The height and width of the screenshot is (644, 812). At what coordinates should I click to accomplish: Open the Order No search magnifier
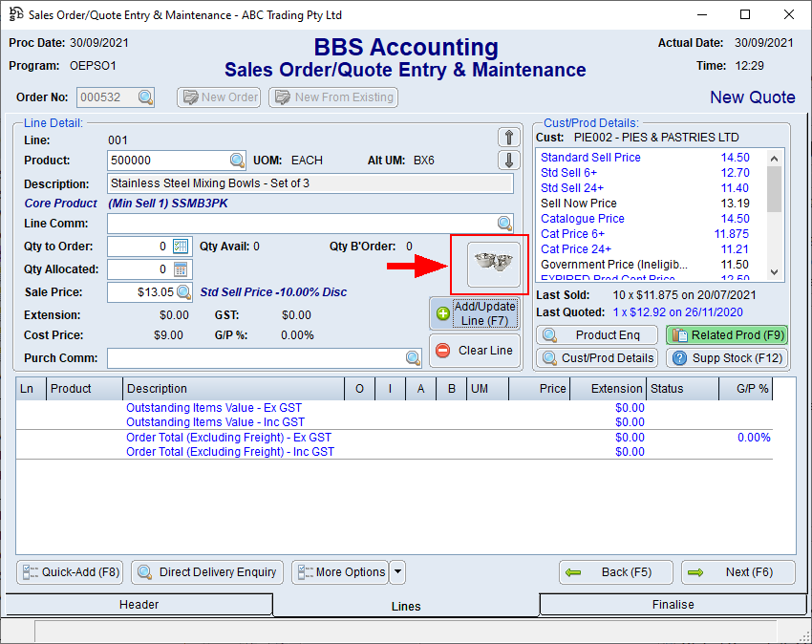coord(144,97)
